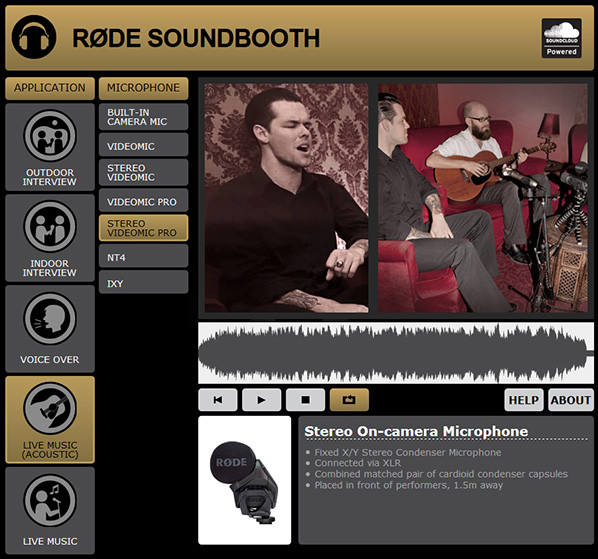Select the Indoor Interview application icon
This screenshot has width=598, height=559.
coord(50,226)
